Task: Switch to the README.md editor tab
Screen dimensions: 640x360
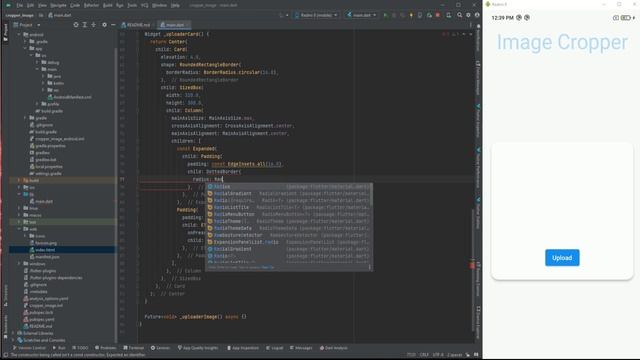Action: click(136, 25)
